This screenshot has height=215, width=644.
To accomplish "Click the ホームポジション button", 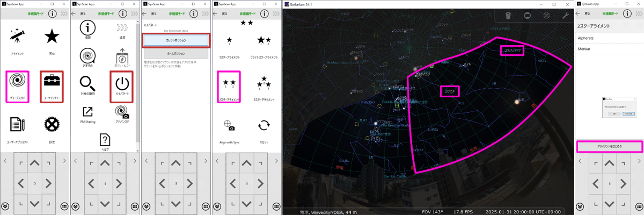I will 175,54.
